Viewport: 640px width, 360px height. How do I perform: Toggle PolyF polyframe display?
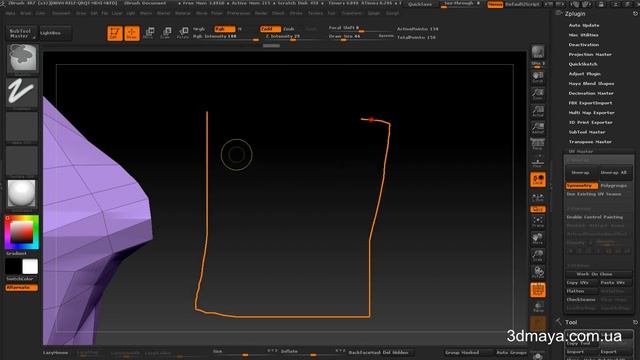pos(538,290)
